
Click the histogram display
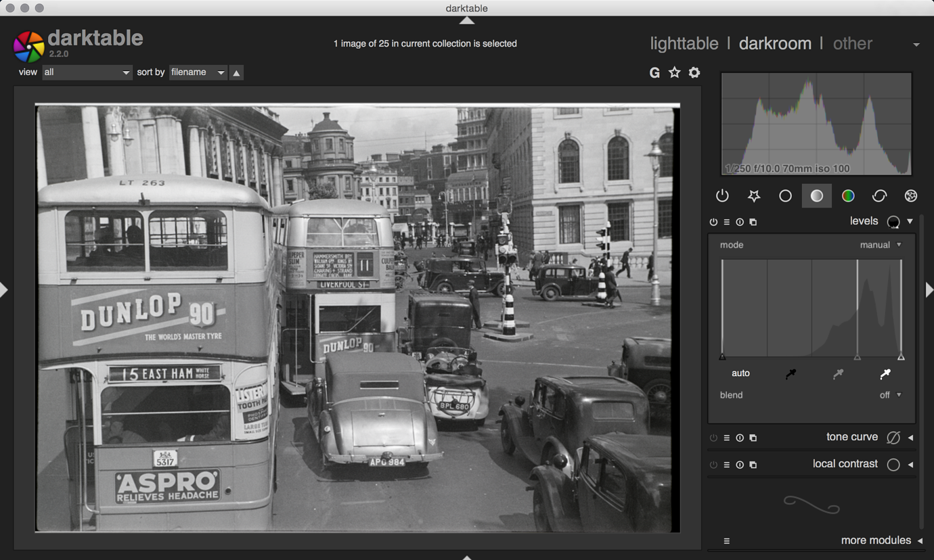coord(816,124)
